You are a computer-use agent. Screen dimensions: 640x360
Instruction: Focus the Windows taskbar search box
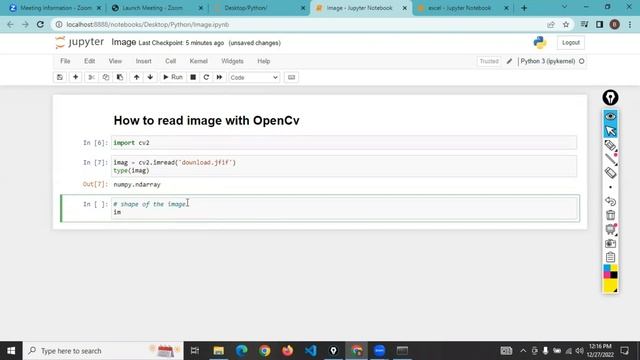103,351
